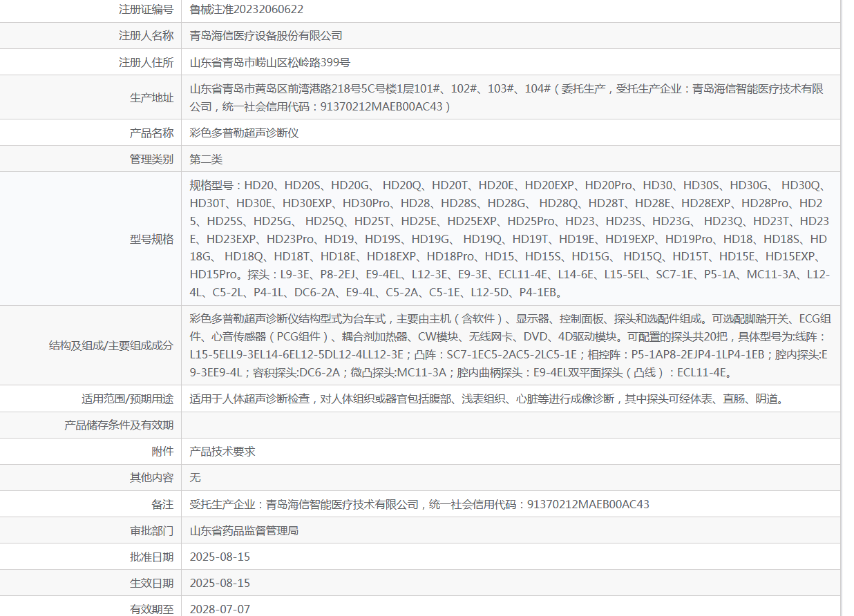Click the value 无 in 其他内容 row

(196, 477)
